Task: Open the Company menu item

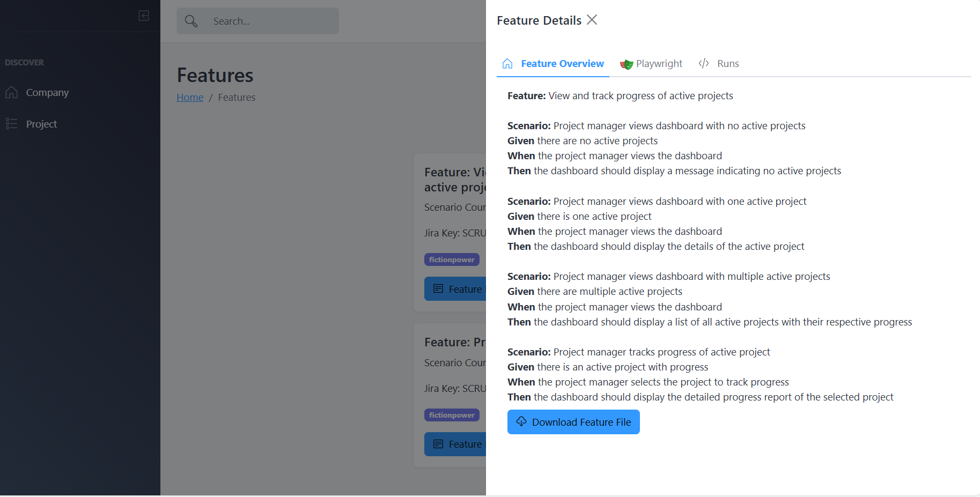Action: click(x=47, y=92)
